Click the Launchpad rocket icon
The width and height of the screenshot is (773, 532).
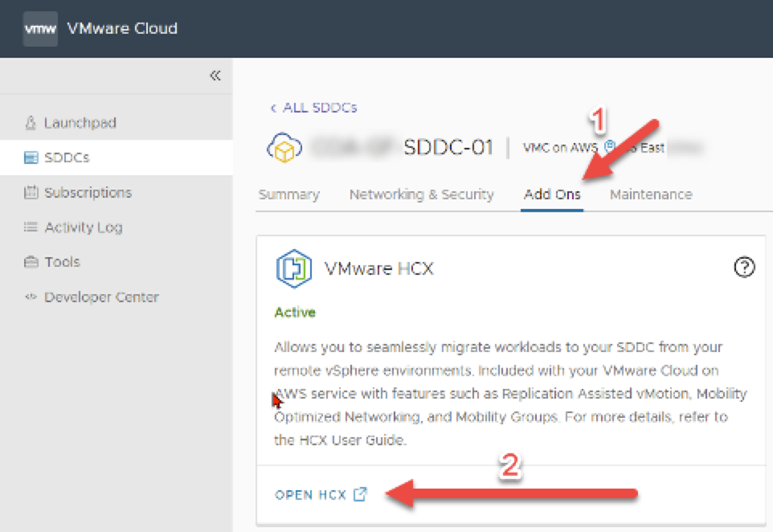(31, 122)
